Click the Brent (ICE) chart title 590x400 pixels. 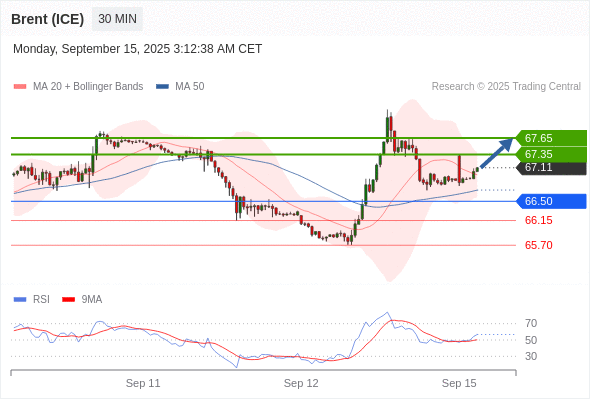(x=47, y=19)
